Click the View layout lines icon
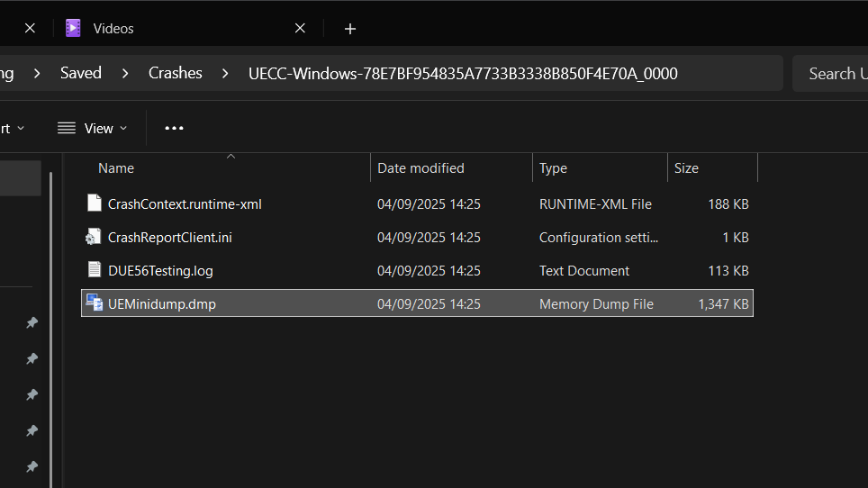 click(x=67, y=128)
